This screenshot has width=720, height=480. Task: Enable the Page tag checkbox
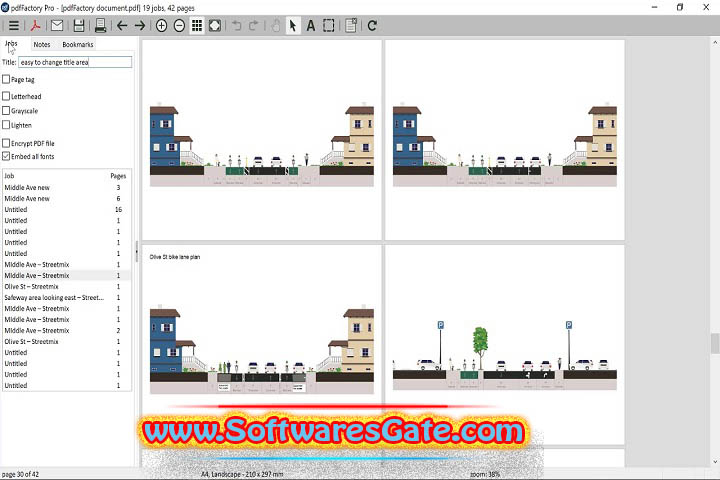[6, 79]
